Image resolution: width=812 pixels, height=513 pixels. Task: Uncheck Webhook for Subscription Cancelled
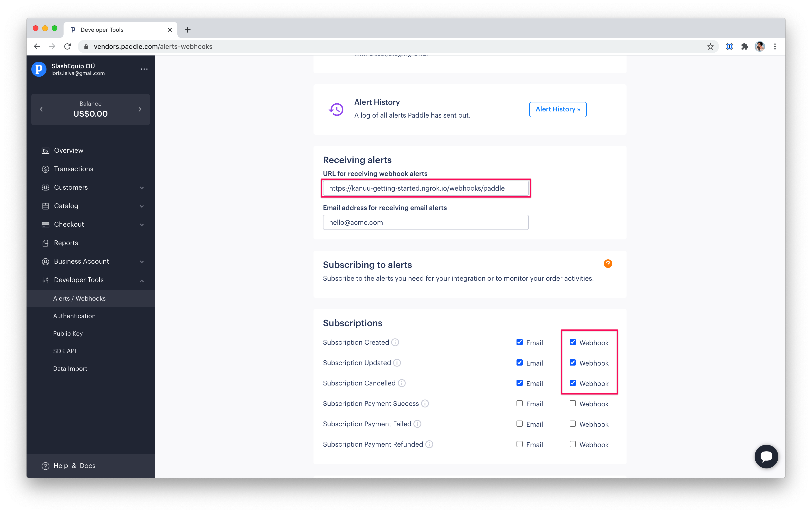pos(572,383)
